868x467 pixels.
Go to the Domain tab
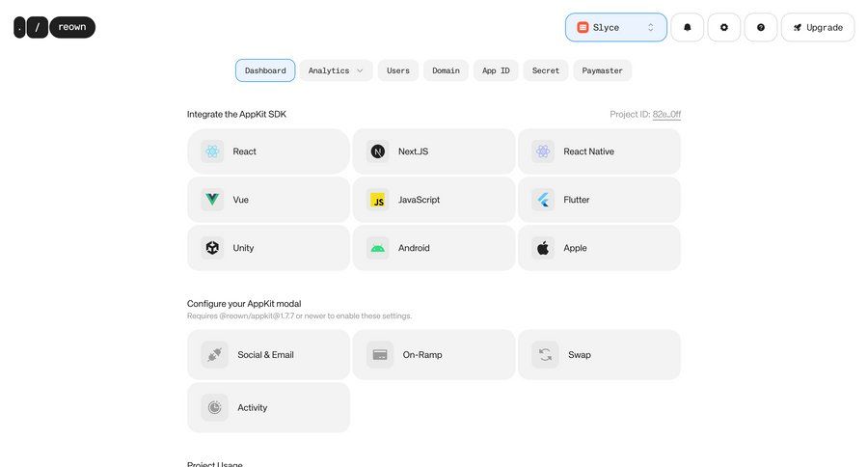click(446, 70)
